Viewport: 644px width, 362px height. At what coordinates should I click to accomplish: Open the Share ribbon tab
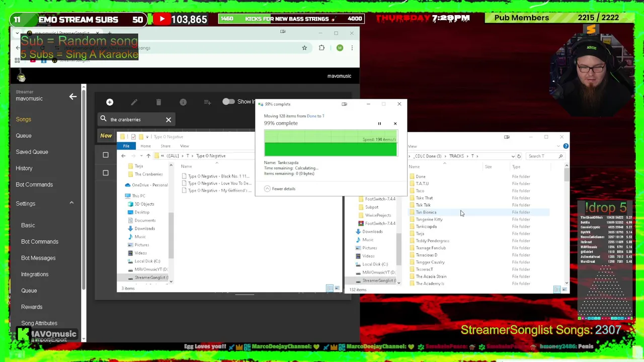tap(166, 146)
